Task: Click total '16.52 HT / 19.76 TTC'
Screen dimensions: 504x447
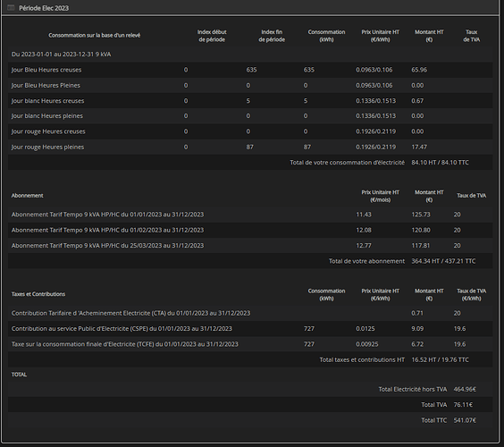Action: coord(440,359)
